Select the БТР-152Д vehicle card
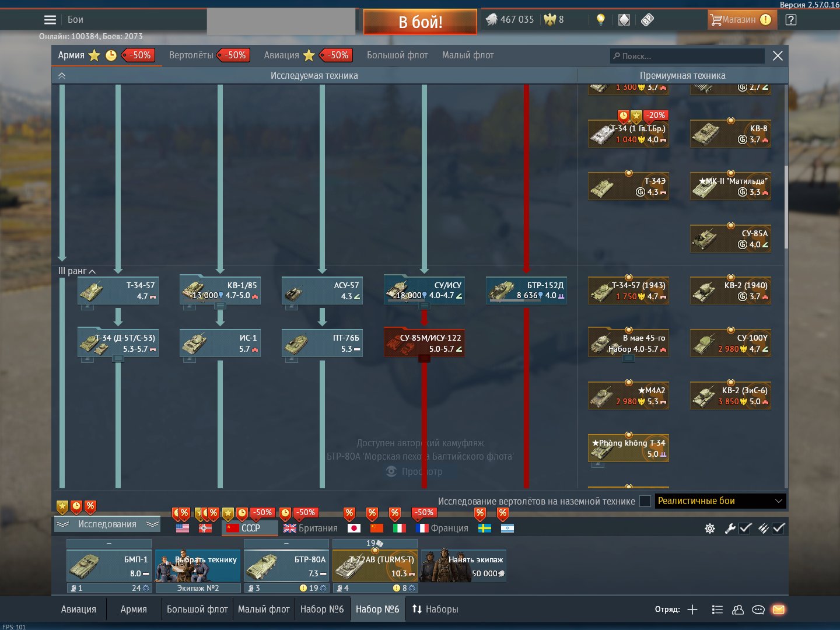Image resolution: width=840 pixels, height=630 pixels. 527,290
